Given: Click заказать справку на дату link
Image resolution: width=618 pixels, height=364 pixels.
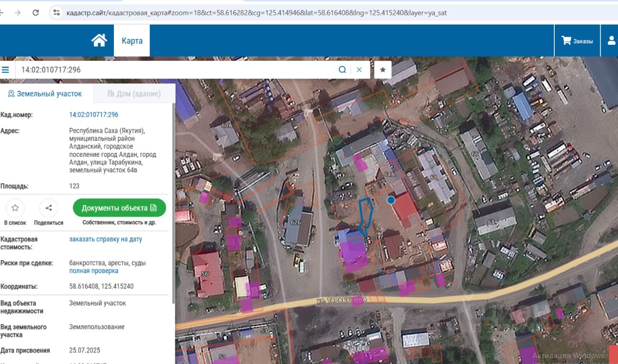Looking at the screenshot, I should click(105, 239).
